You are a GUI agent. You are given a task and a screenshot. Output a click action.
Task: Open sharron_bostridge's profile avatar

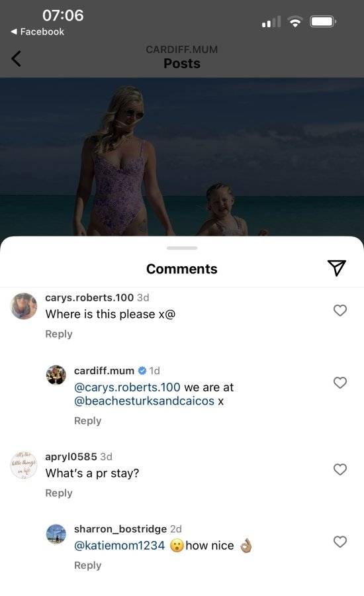click(x=56, y=534)
